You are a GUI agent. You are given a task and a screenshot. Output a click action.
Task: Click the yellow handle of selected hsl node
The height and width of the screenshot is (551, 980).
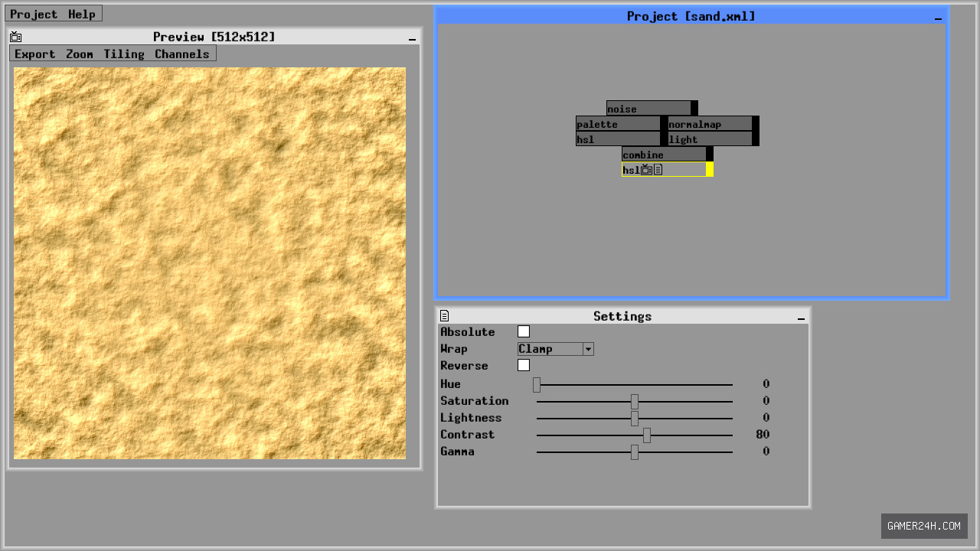(x=710, y=170)
